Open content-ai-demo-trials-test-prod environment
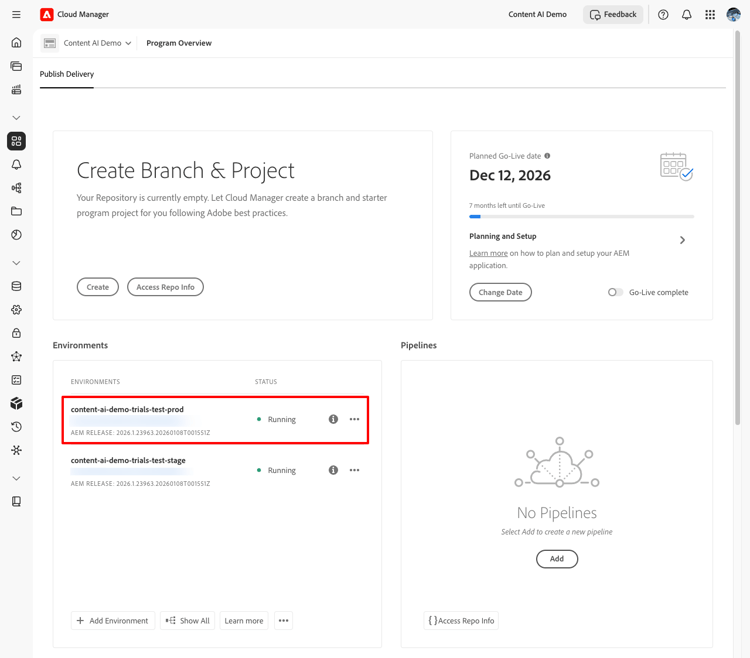Viewport: 750px width, 658px height. [x=127, y=409]
